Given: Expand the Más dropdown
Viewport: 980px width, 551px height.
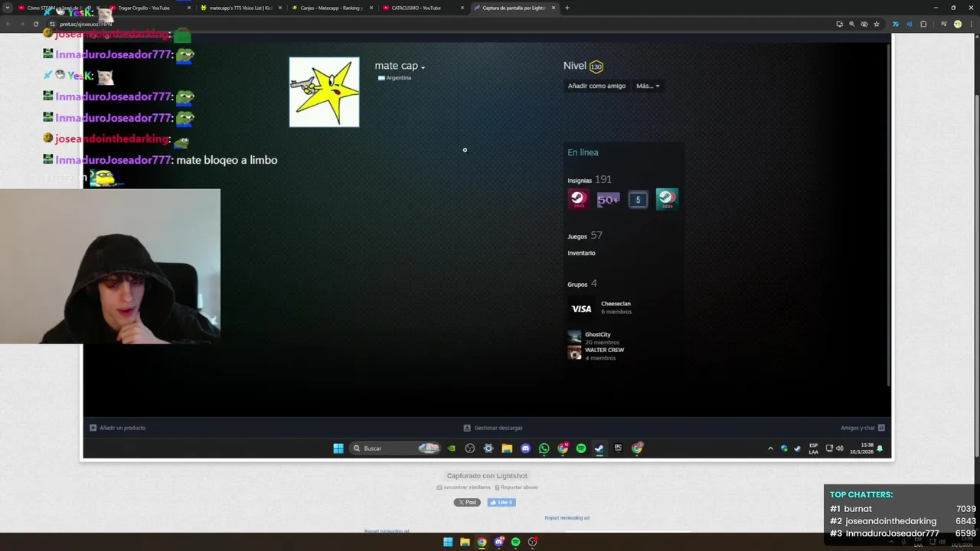Looking at the screenshot, I should (648, 86).
